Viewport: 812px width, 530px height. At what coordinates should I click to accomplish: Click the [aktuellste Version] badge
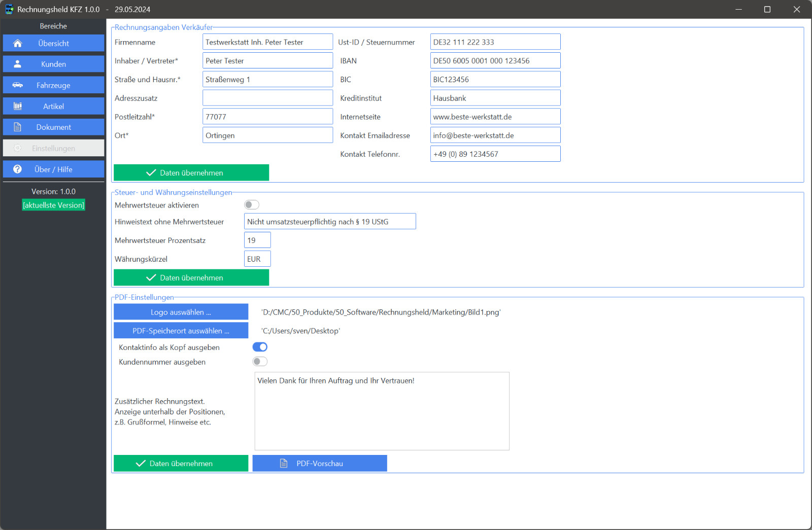tap(53, 205)
